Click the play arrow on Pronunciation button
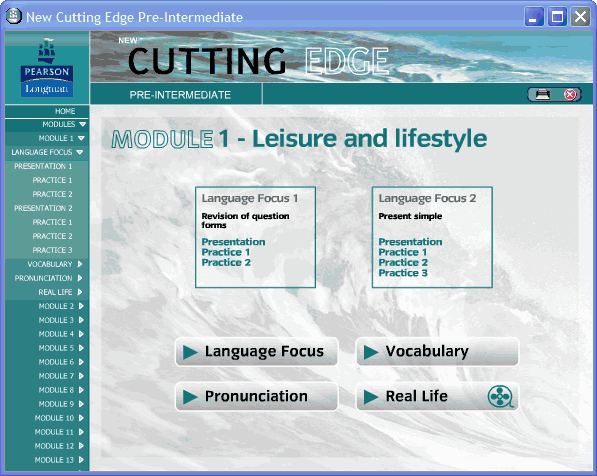The image size is (597, 476). point(190,397)
